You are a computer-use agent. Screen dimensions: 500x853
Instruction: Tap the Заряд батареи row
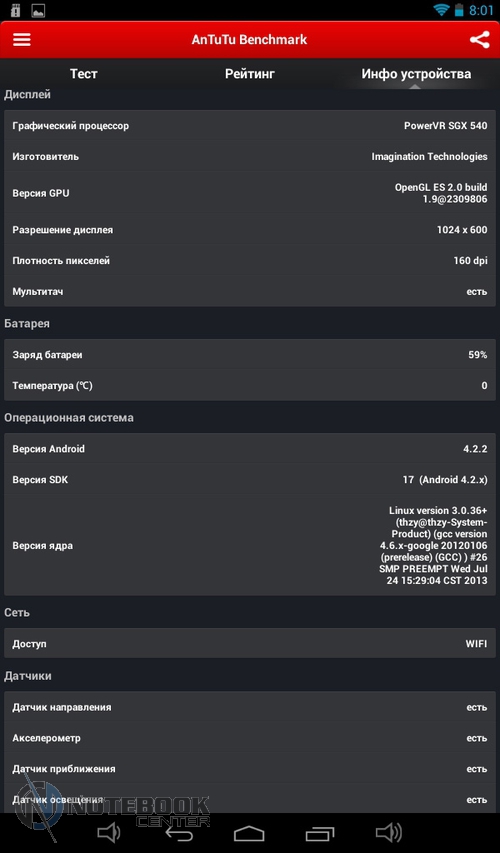click(x=250, y=355)
